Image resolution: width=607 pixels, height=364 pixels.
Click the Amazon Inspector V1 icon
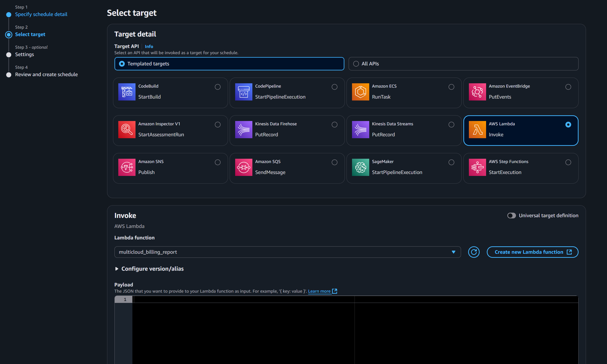click(127, 130)
